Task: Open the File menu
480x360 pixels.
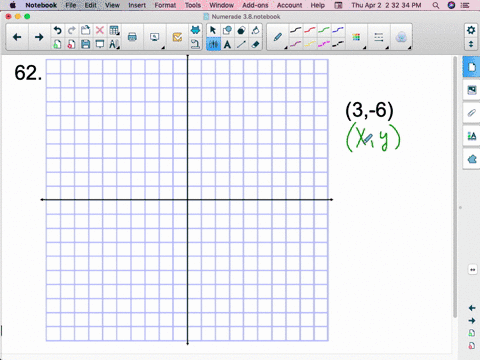Action: click(71, 5)
